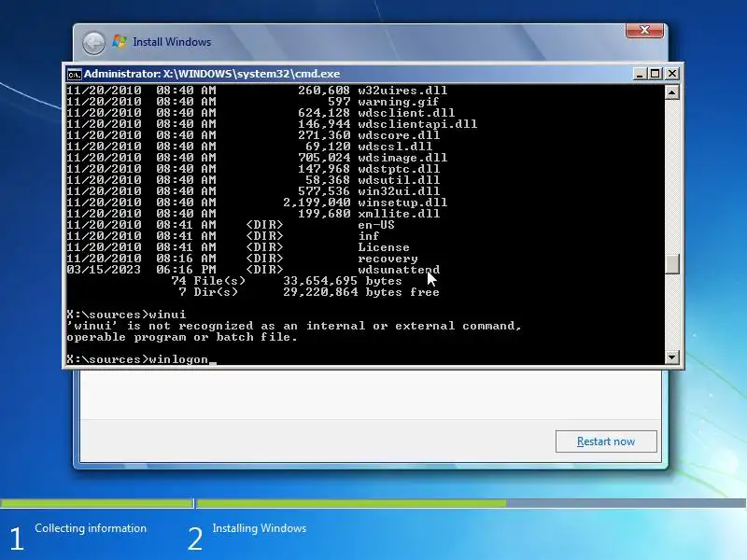Close the Install Windows dialog

[644, 30]
